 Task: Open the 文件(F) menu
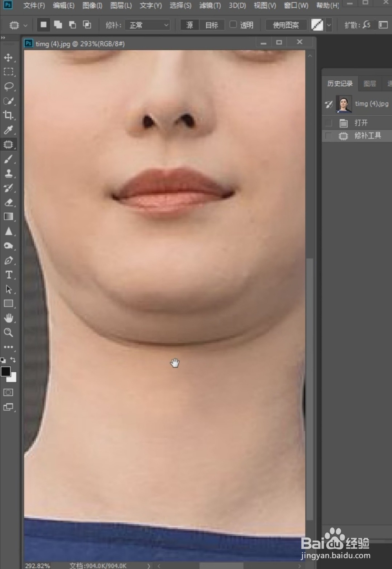point(34,5)
